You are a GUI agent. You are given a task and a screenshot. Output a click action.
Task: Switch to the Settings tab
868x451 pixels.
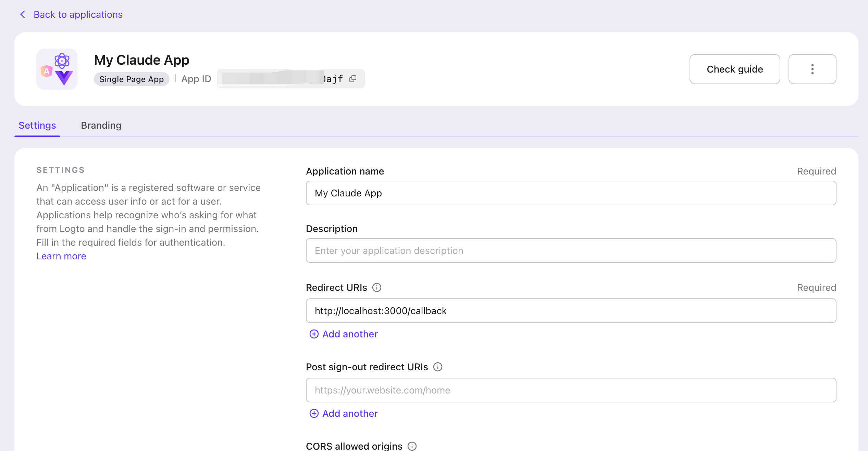37,126
